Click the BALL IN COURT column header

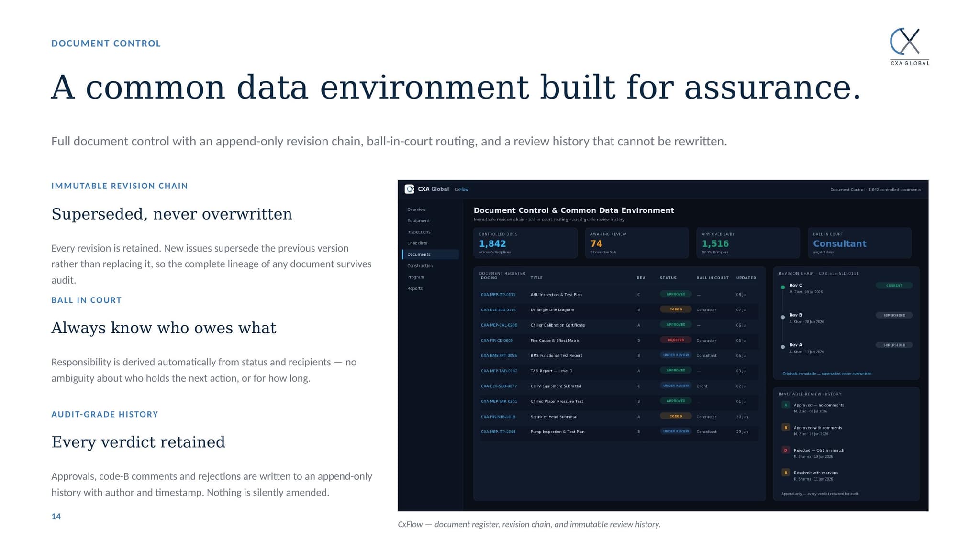[713, 278]
